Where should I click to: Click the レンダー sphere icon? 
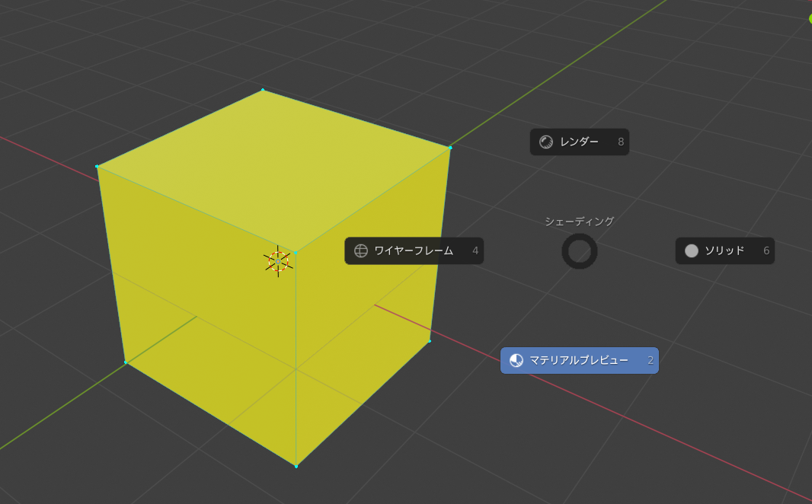click(x=546, y=142)
